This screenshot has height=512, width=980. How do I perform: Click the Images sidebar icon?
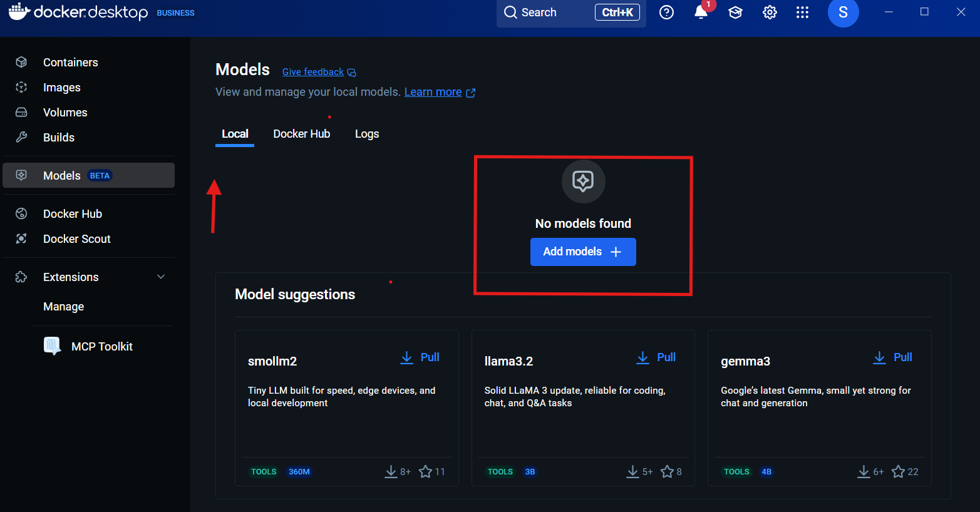pos(21,87)
